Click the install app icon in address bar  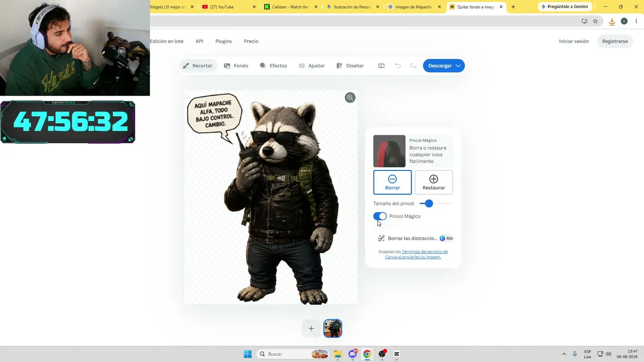point(584,21)
